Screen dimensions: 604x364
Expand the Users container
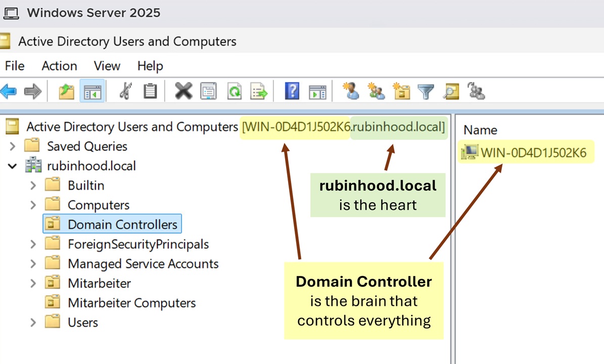[33, 323]
